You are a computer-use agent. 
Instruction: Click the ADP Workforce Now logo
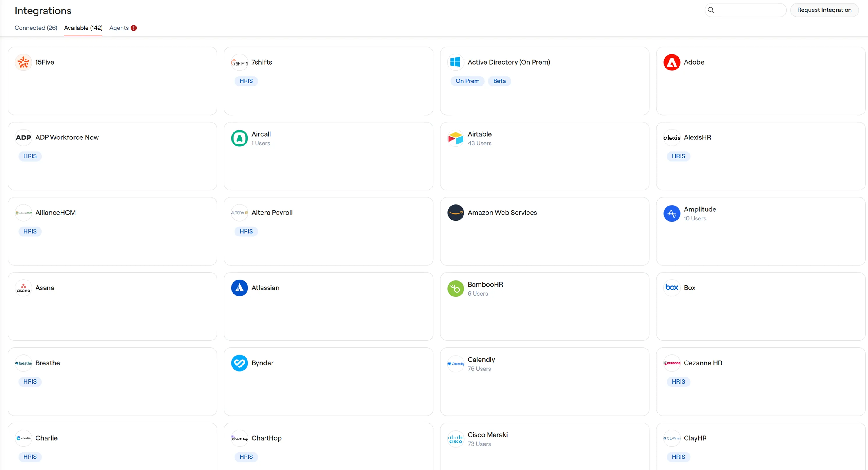(24, 137)
